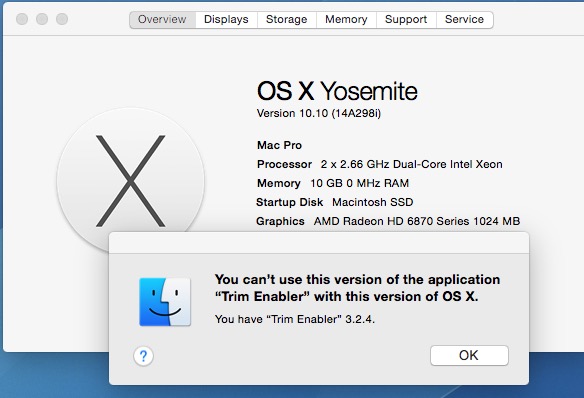Select the Mac Pro model name

(279, 145)
